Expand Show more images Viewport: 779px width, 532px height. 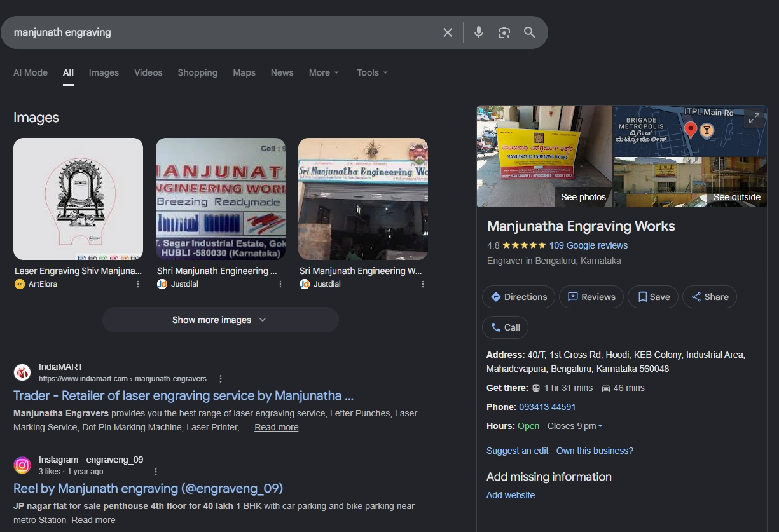(220, 320)
